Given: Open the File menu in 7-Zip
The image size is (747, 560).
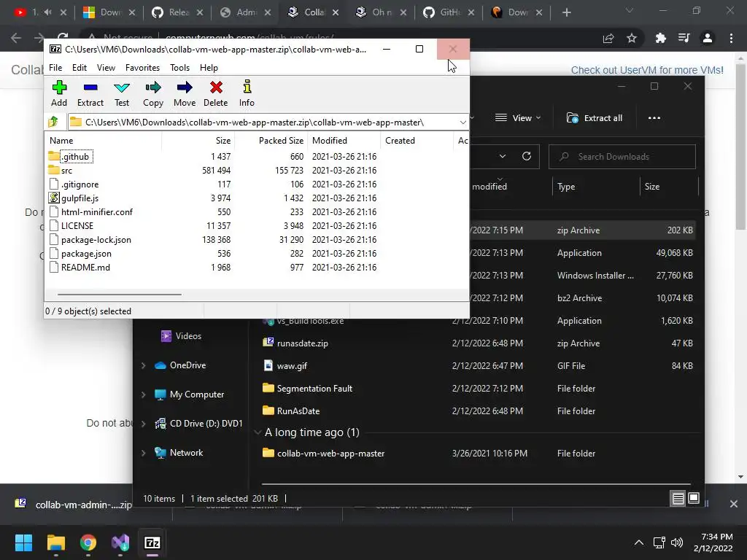Looking at the screenshot, I should click(x=55, y=68).
